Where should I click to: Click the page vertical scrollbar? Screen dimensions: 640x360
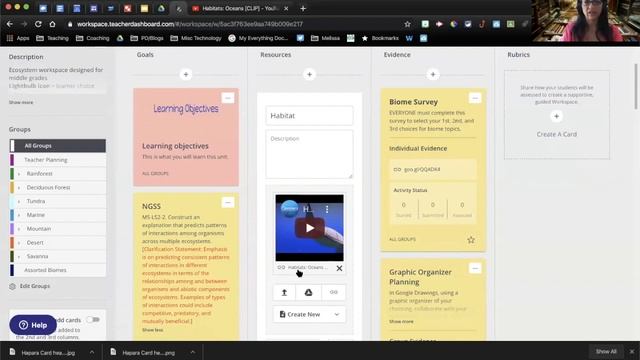[636, 87]
